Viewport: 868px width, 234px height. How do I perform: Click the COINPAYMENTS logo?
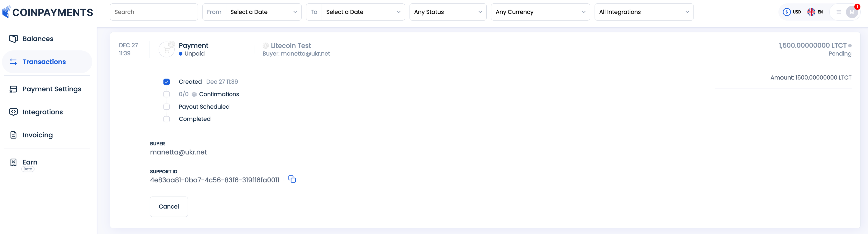point(48,12)
